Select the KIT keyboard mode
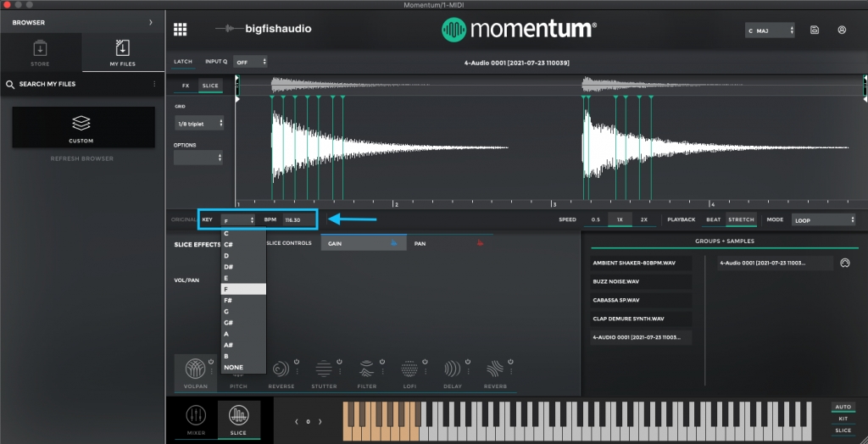The height and width of the screenshot is (444, 868). pos(843,419)
